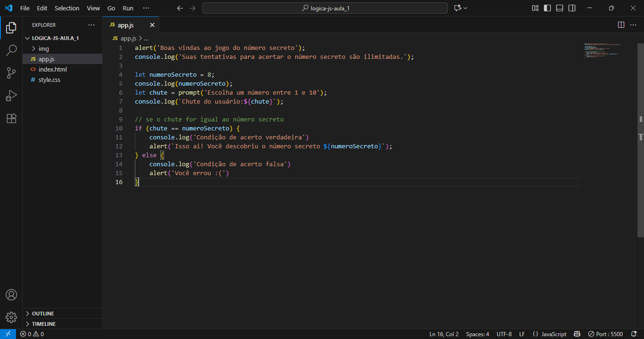The width and height of the screenshot is (644, 339).
Task: Toggle Primary Side Bar visibility
Action: (547, 8)
